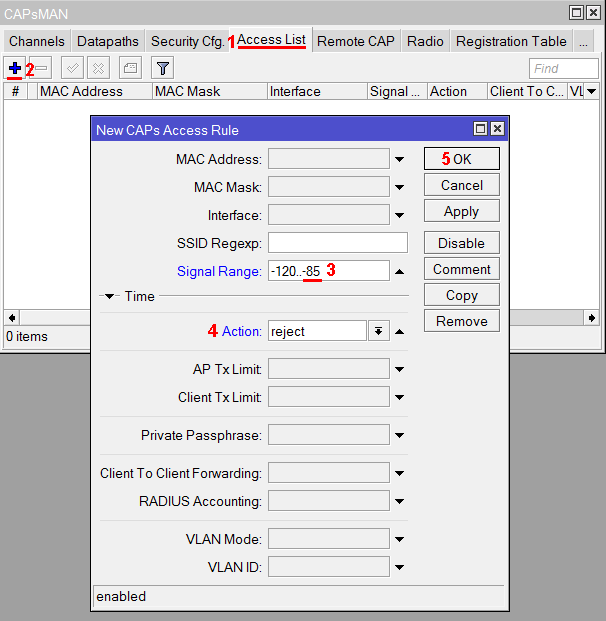Switch to the Registration Table tab
The height and width of the screenshot is (621, 606).
tap(511, 41)
